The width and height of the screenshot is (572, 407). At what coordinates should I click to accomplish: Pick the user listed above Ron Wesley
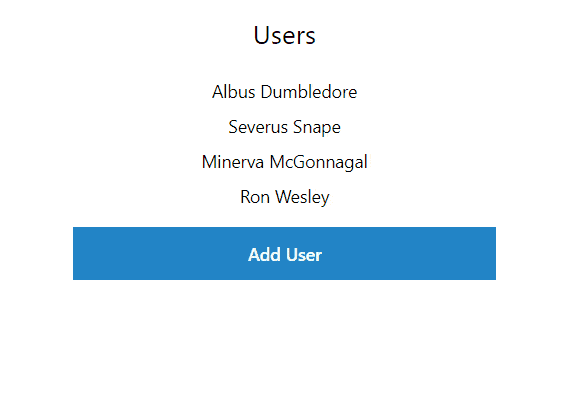(x=285, y=162)
